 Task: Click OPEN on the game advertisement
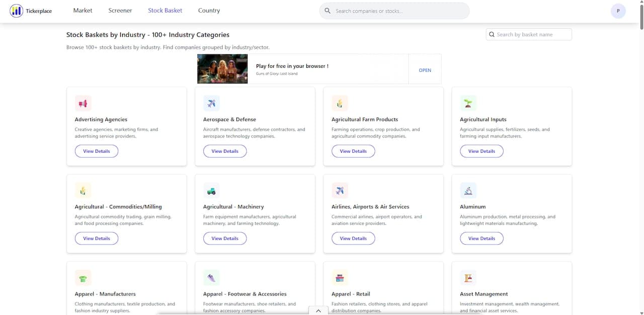point(425,70)
